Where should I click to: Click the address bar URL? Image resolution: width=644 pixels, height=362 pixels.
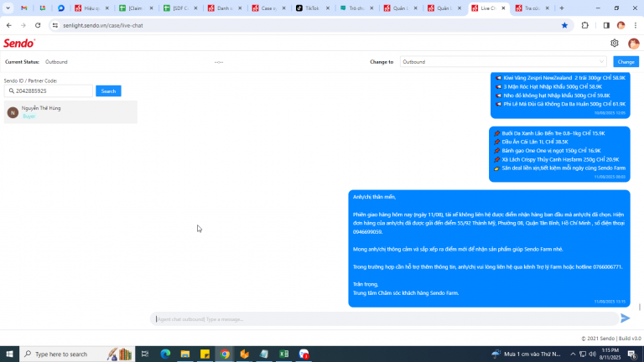tap(103, 25)
